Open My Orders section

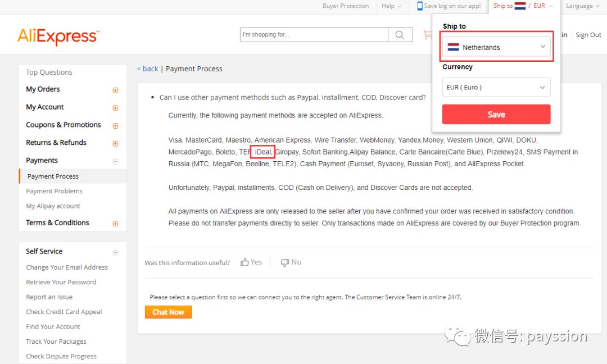click(43, 89)
